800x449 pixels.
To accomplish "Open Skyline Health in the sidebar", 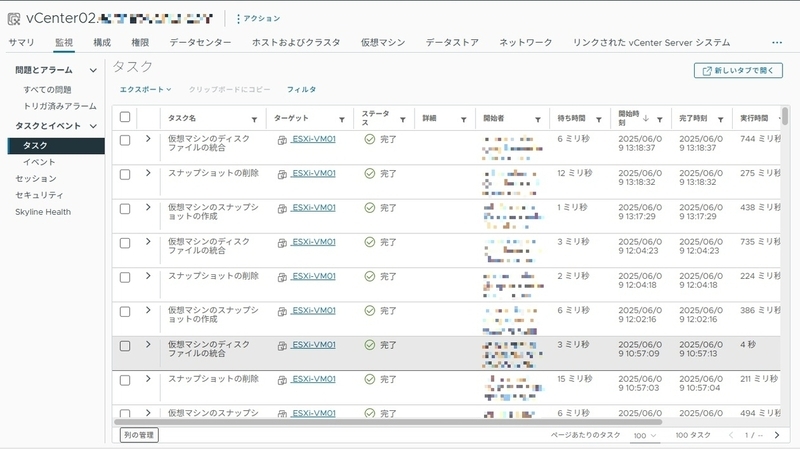I will pos(43,212).
